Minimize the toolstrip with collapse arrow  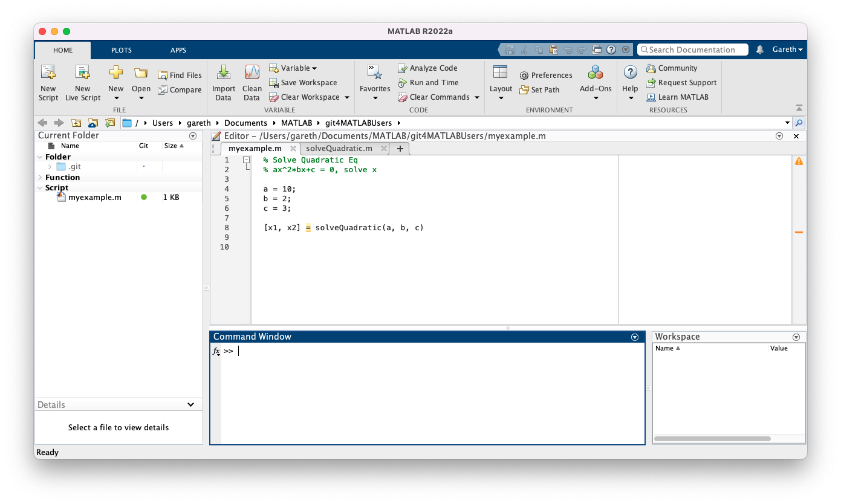[x=799, y=108]
